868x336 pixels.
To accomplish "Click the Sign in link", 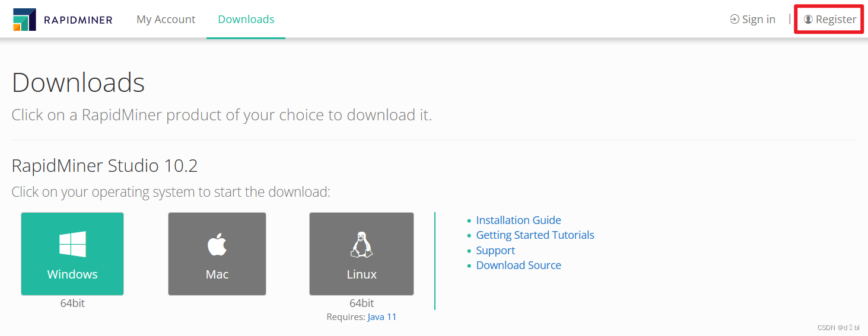I will click(x=752, y=20).
